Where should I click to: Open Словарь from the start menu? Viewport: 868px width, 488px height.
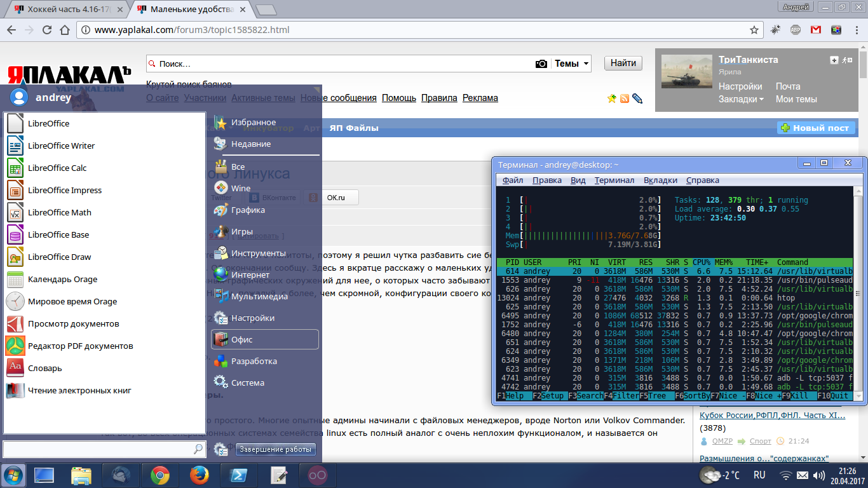[104, 368]
